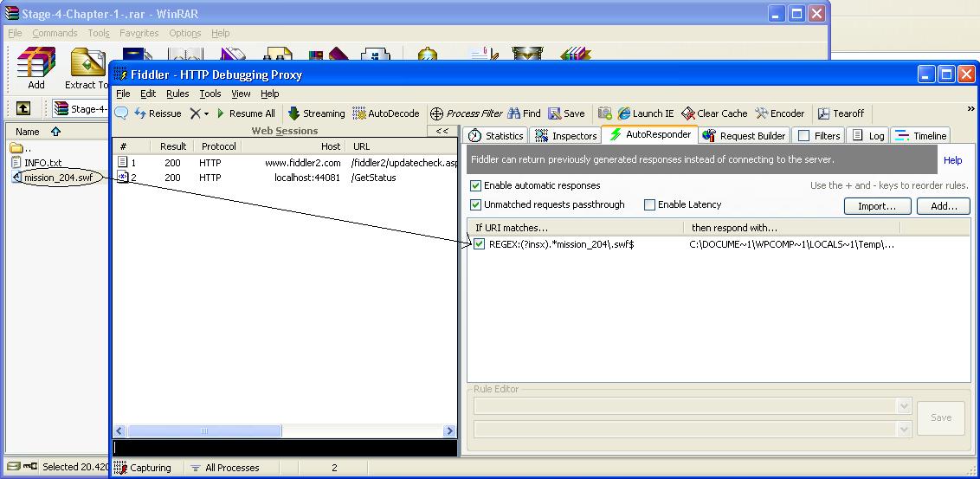Open Fiddler Rules menu

tap(177, 94)
